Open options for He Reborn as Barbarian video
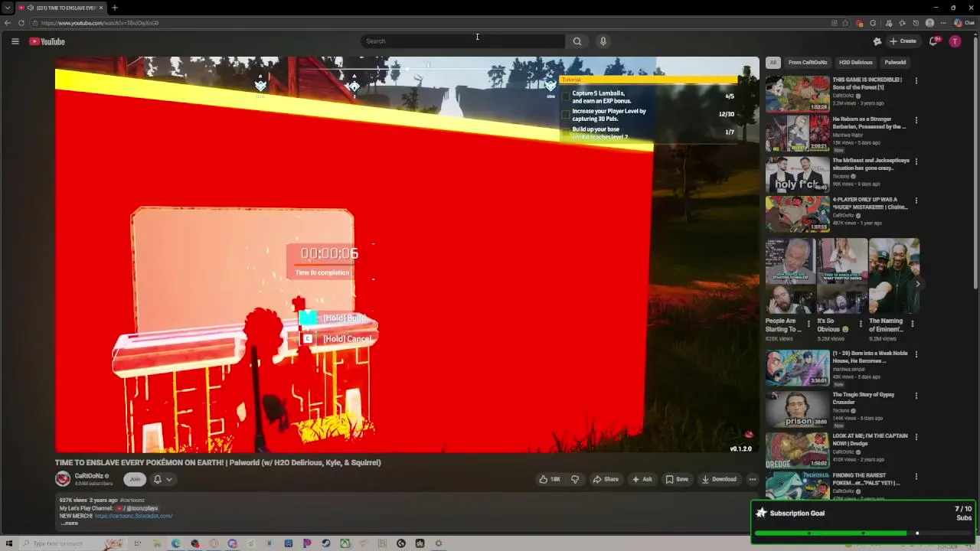Viewport: 980px width, 551px height. pos(916,120)
